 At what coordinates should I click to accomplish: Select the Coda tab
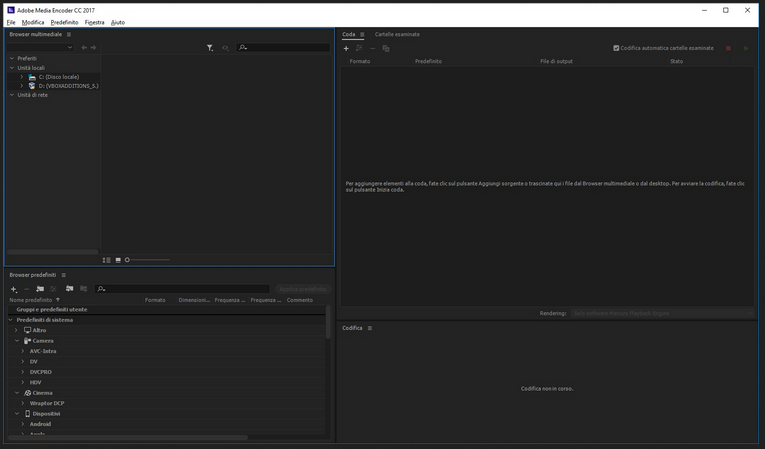coord(348,35)
